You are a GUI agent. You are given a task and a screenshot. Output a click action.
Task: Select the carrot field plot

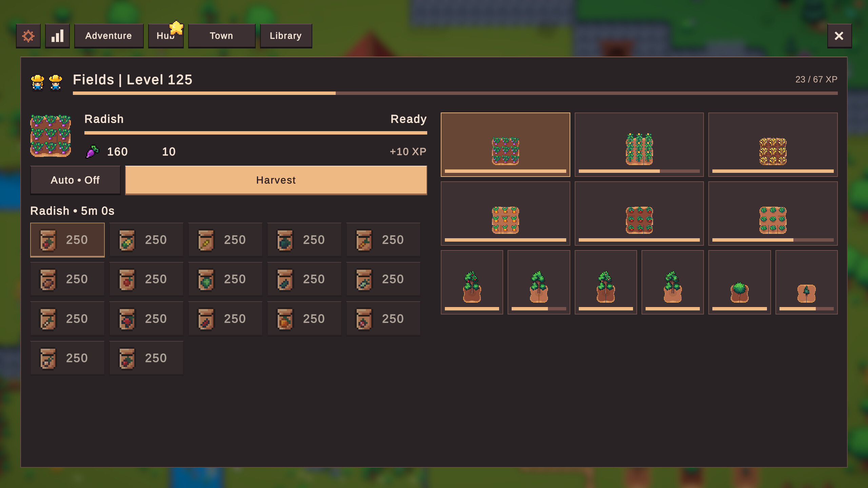505,213
